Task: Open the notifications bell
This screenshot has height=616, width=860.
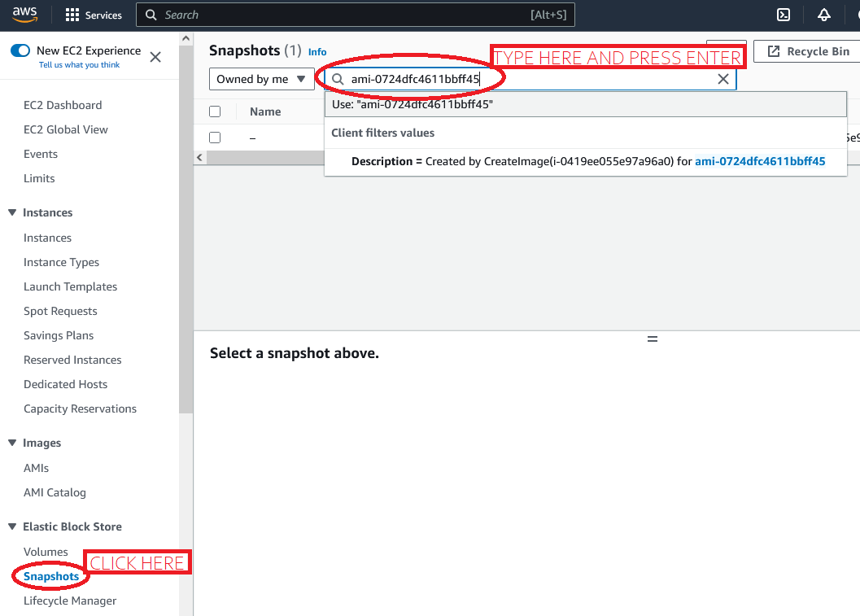Action: [824, 15]
